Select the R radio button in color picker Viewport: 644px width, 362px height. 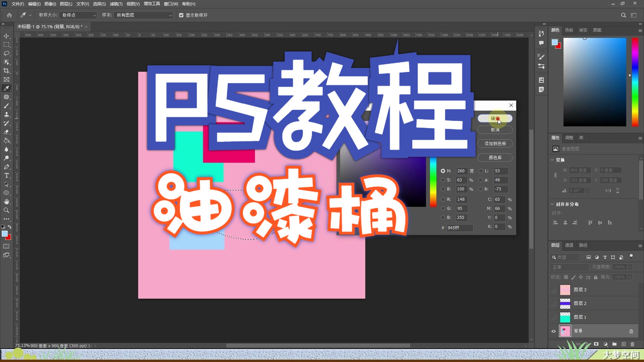(443, 199)
